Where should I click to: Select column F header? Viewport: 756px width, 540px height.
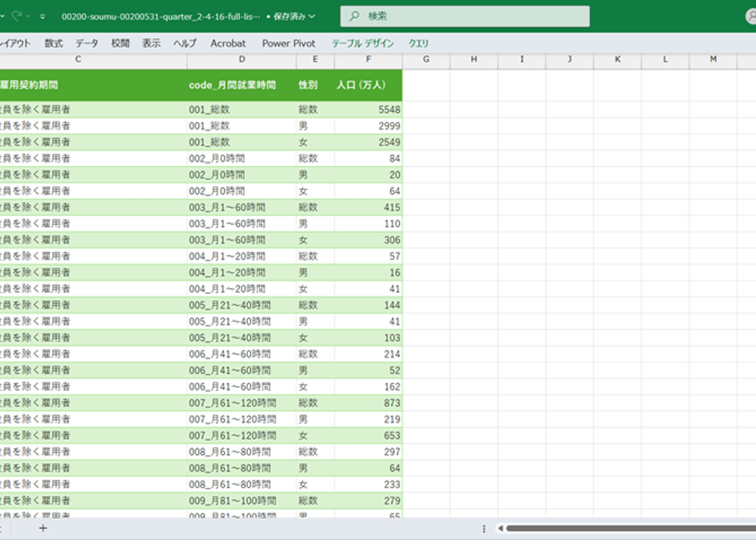click(x=368, y=59)
